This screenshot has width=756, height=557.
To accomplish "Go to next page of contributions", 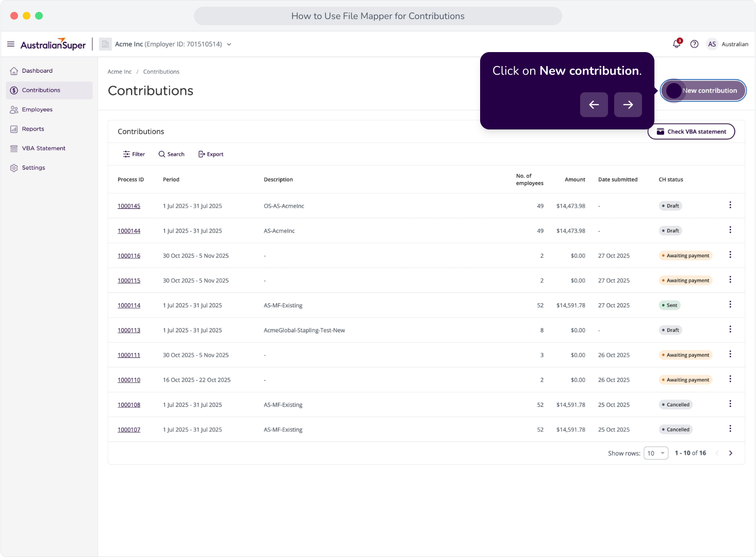I will (x=731, y=453).
